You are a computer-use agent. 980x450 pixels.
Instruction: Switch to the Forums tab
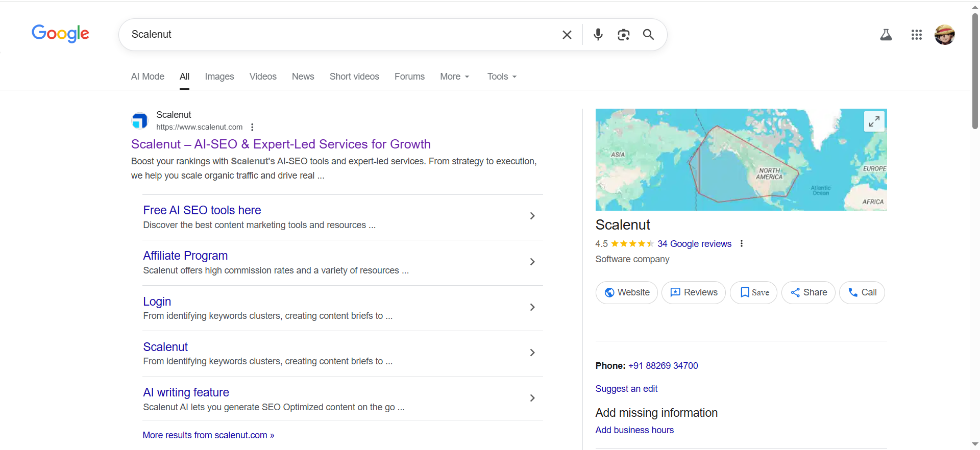[409, 77]
